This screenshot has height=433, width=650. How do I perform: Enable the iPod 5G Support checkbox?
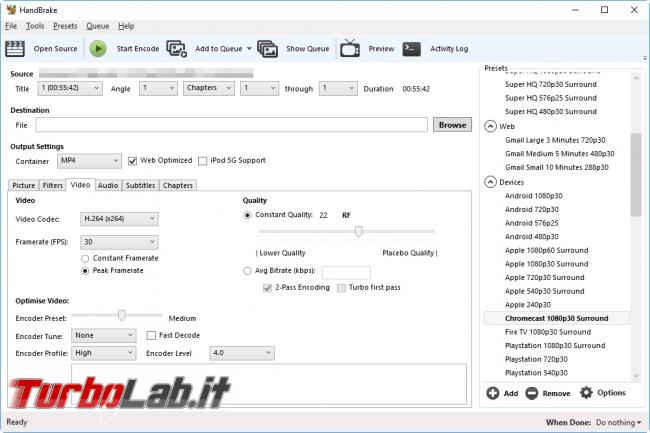point(202,161)
